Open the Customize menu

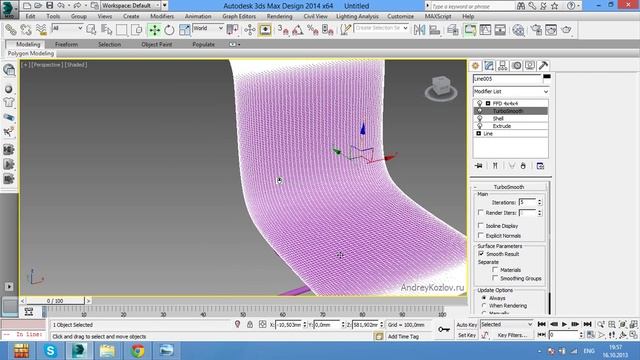coord(400,16)
